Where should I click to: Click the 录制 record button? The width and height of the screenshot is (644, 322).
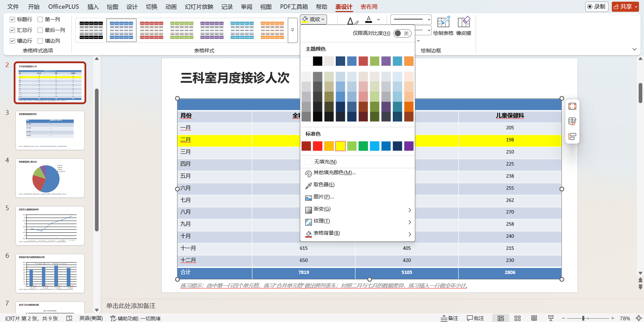597,7
